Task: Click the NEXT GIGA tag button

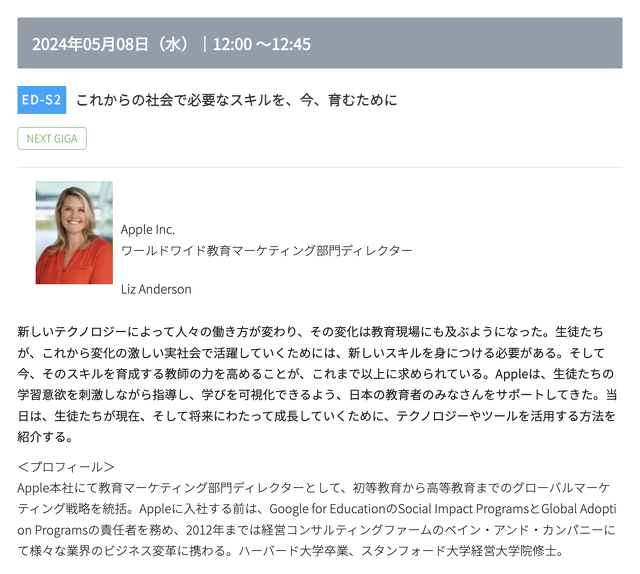Action: (52, 138)
